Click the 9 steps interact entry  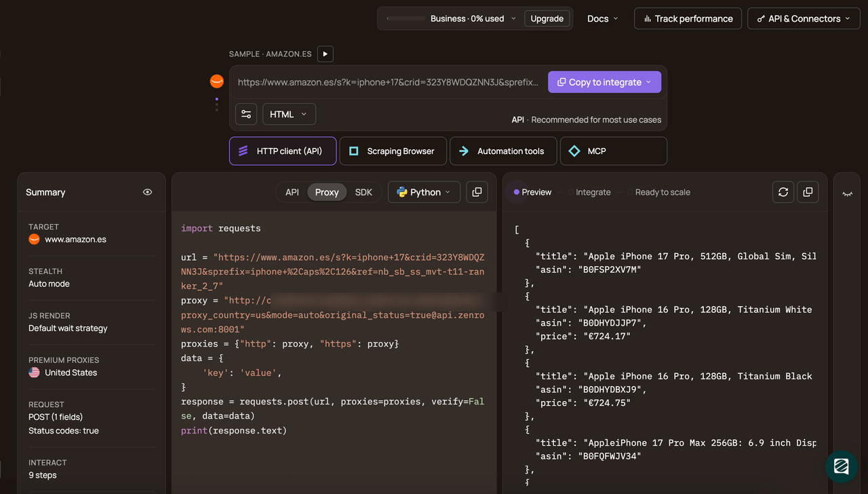pos(43,475)
